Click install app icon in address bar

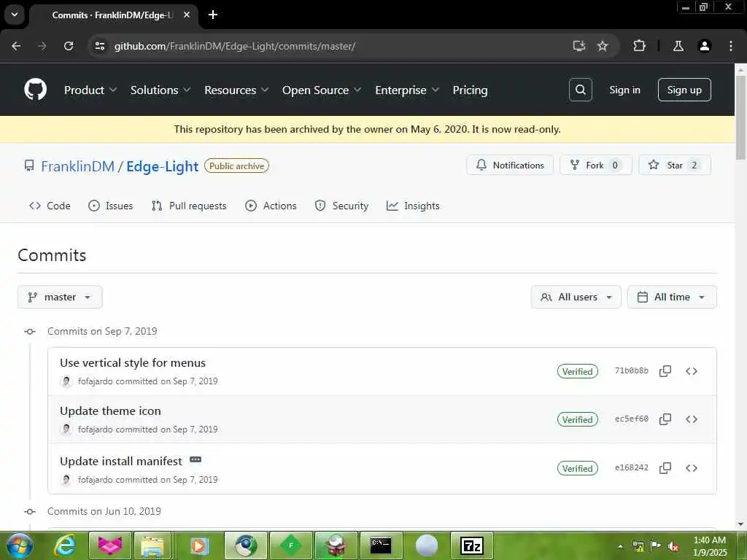click(578, 46)
